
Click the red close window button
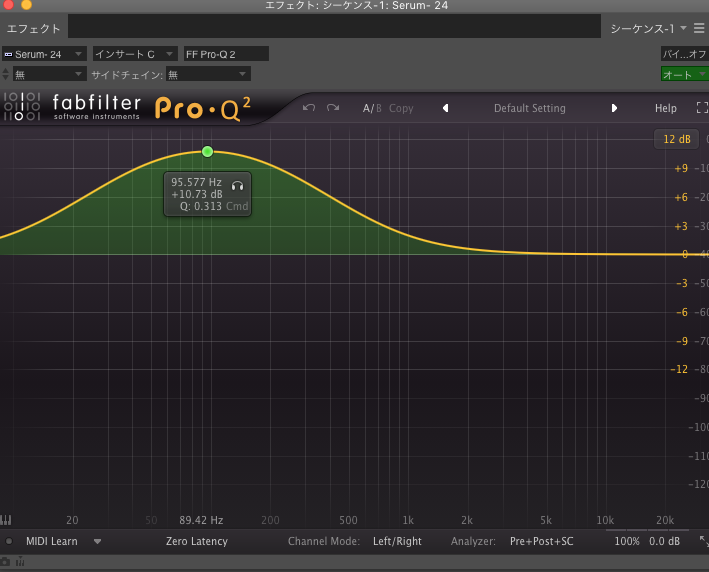point(8,5)
